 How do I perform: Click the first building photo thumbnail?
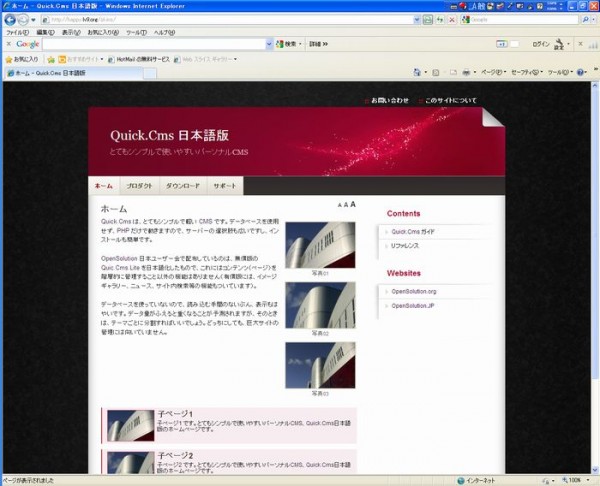[319, 244]
